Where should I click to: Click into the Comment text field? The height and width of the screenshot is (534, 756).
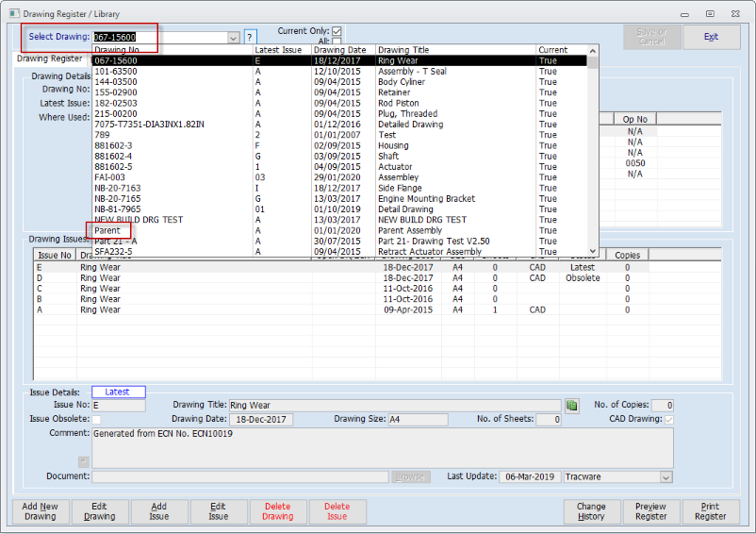pos(382,447)
